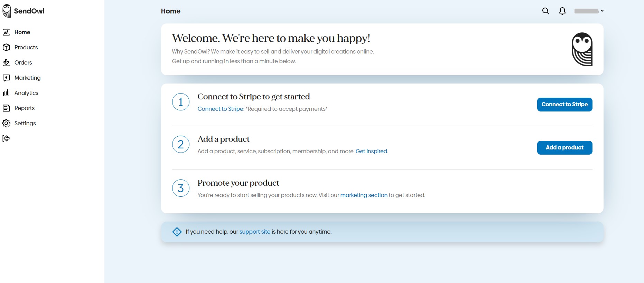This screenshot has height=283, width=644.
Task: Open the Settings sidebar label
Action: [x=25, y=123]
